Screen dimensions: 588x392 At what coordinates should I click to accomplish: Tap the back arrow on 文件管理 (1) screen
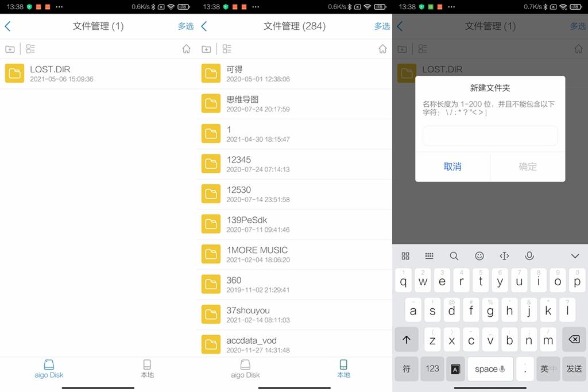[8, 26]
